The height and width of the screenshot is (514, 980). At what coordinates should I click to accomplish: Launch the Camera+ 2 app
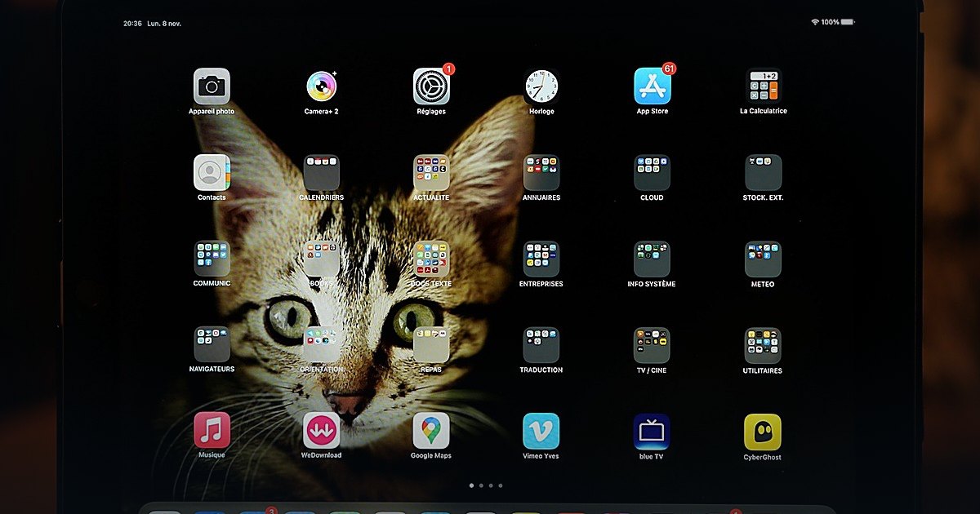(321, 86)
